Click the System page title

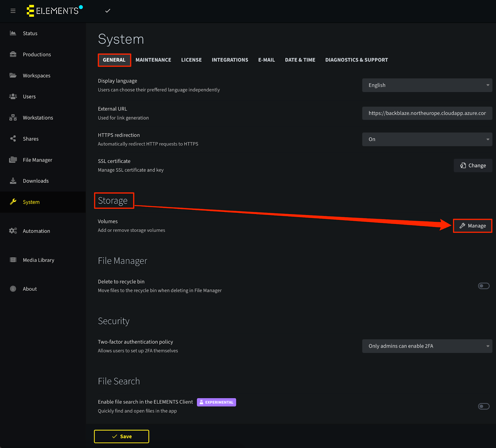(x=121, y=39)
